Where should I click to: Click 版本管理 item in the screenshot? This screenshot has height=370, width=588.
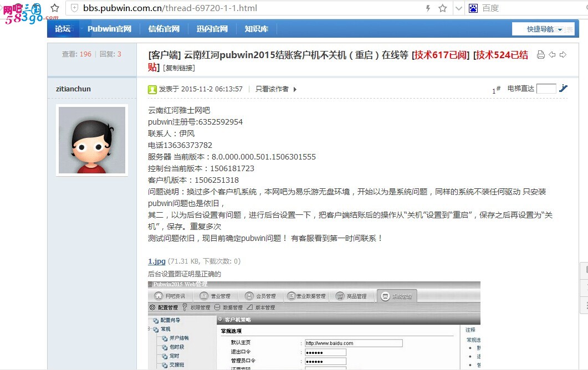[261, 307]
